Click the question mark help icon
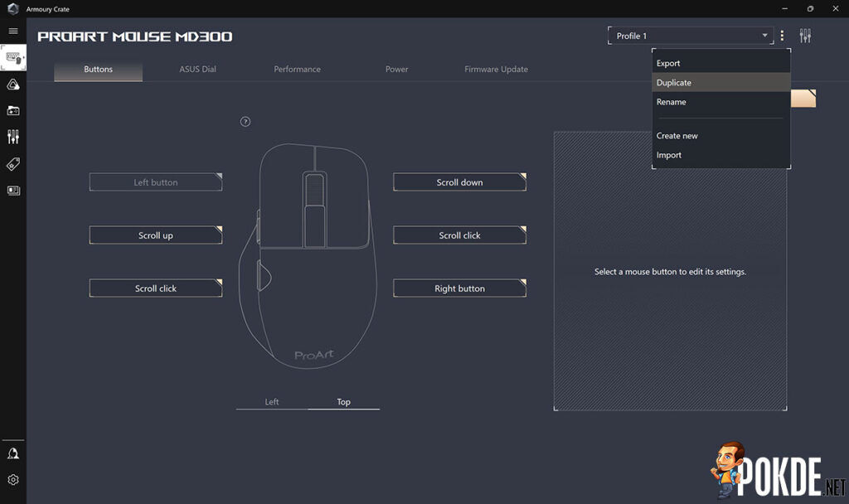Viewport: 849px width, 504px height. pos(245,122)
